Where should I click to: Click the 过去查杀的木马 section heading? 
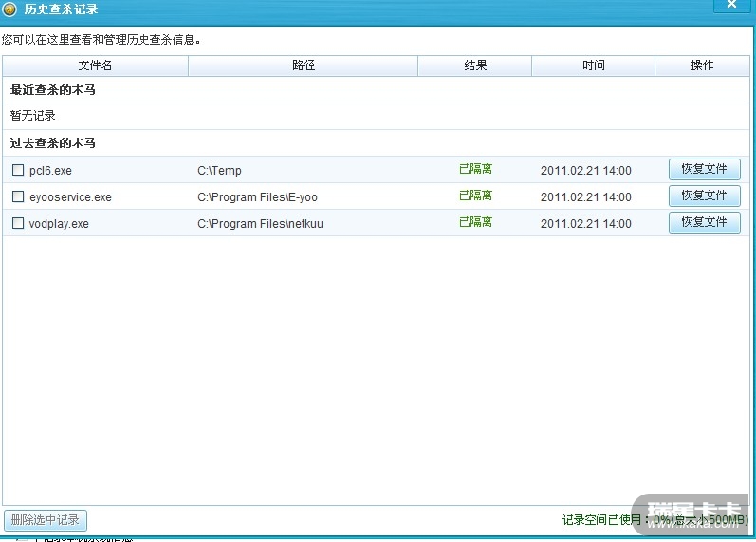coord(52,143)
